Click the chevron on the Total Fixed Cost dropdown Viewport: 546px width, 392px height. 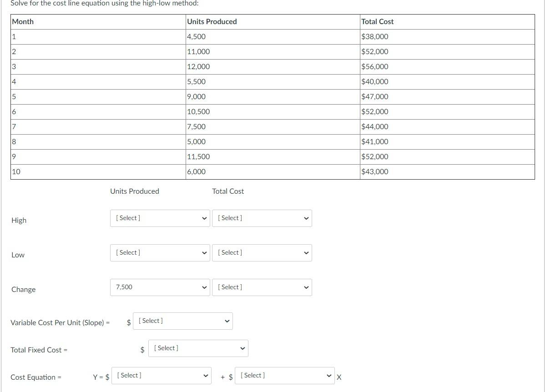(242, 348)
